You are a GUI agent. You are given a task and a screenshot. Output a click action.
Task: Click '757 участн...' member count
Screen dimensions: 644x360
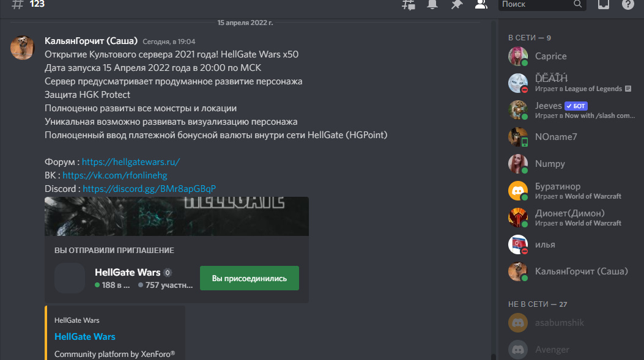click(166, 285)
